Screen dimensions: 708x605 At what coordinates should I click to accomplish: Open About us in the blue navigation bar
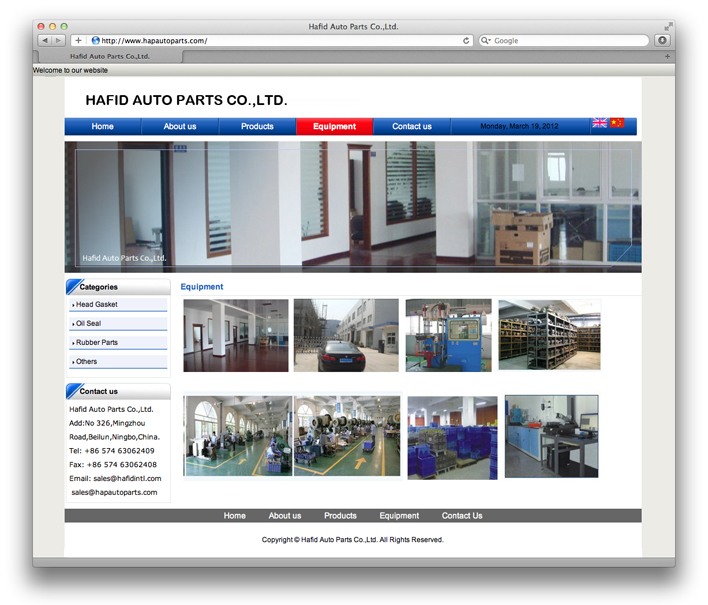coord(180,126)
